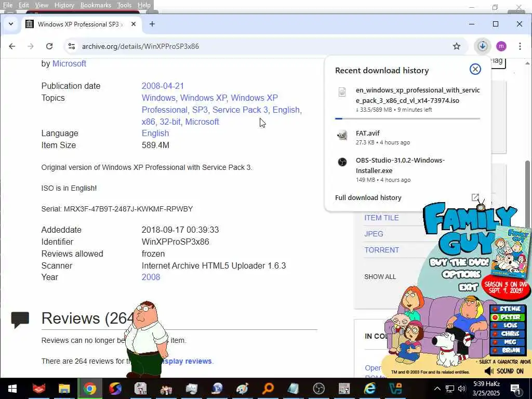Viewport: 532px width, 399px height.
Task: Click the Family Guy DVD cover thumbnail
Action: tap(512, 252)
